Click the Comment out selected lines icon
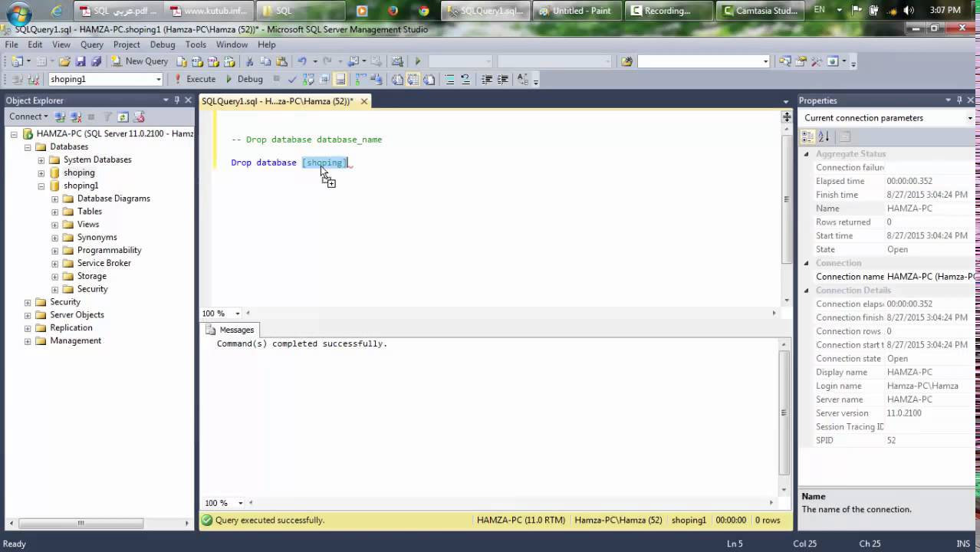980x552 pixels. tap(450, 79)
